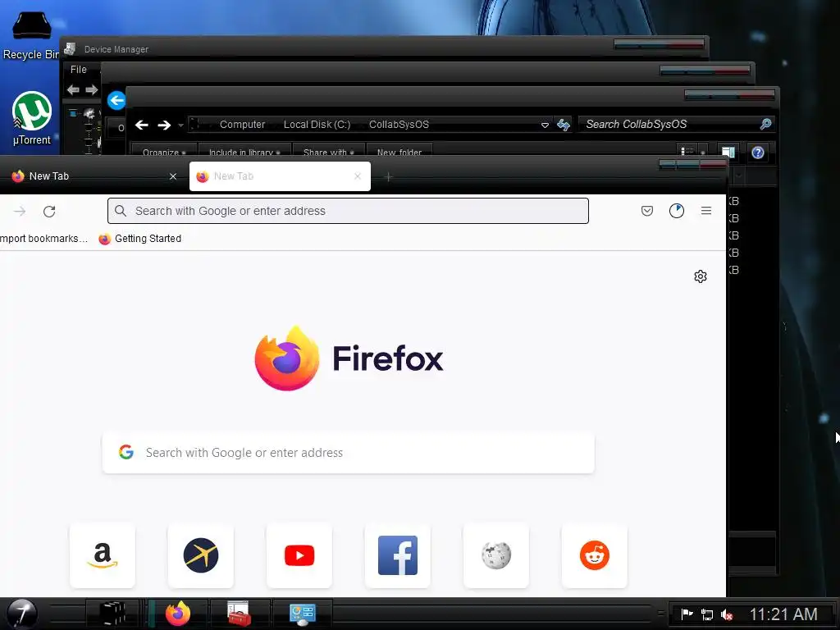This screenshot has width=840, height=630.
Task: Open Getting Started bookmark
Action: pos(139,239)
